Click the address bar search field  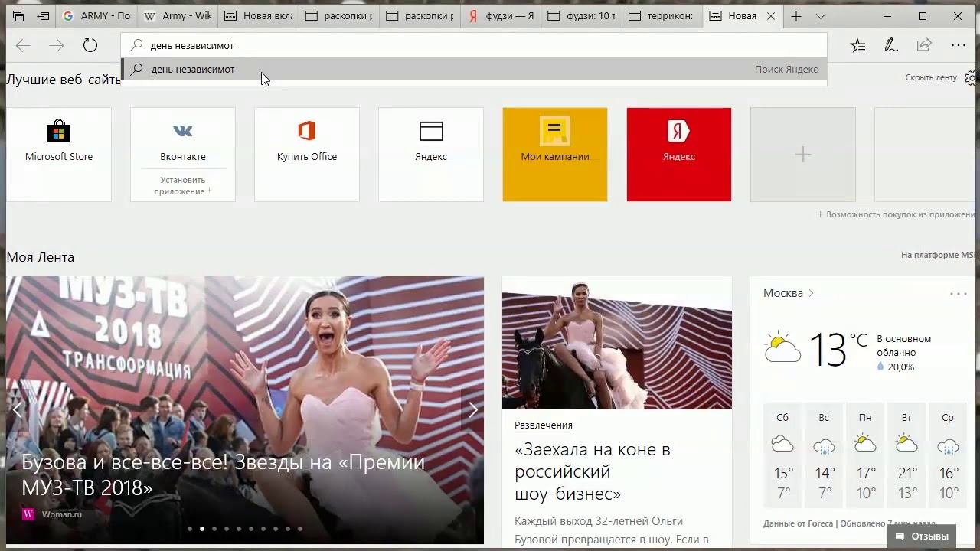(475, 45)
